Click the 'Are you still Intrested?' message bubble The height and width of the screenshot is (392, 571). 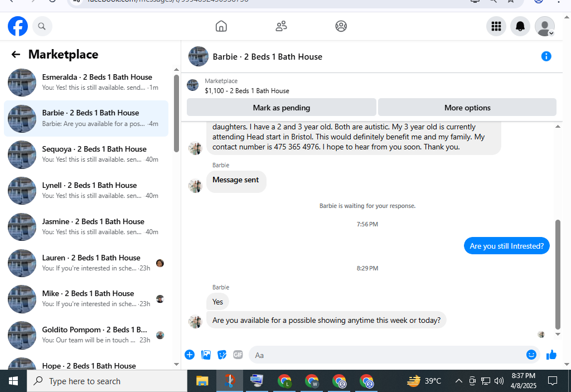coord(506,246)
